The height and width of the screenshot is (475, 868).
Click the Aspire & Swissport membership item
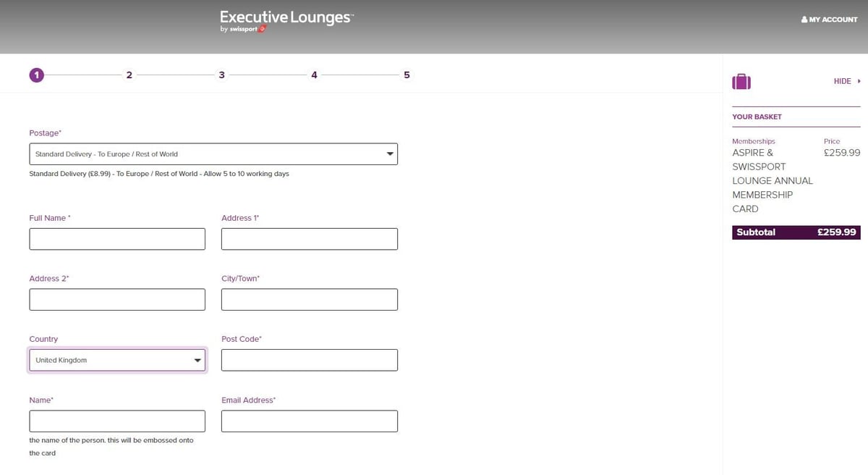[772, 180]
